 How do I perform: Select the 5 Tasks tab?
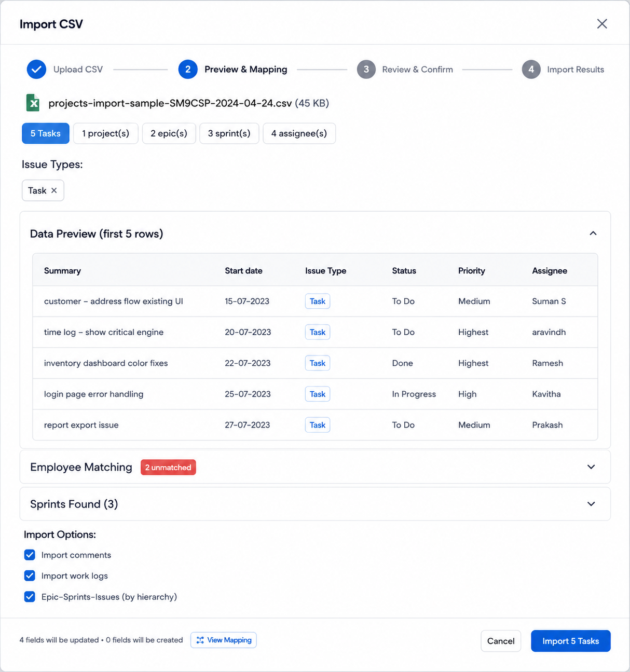coord(46,133)
